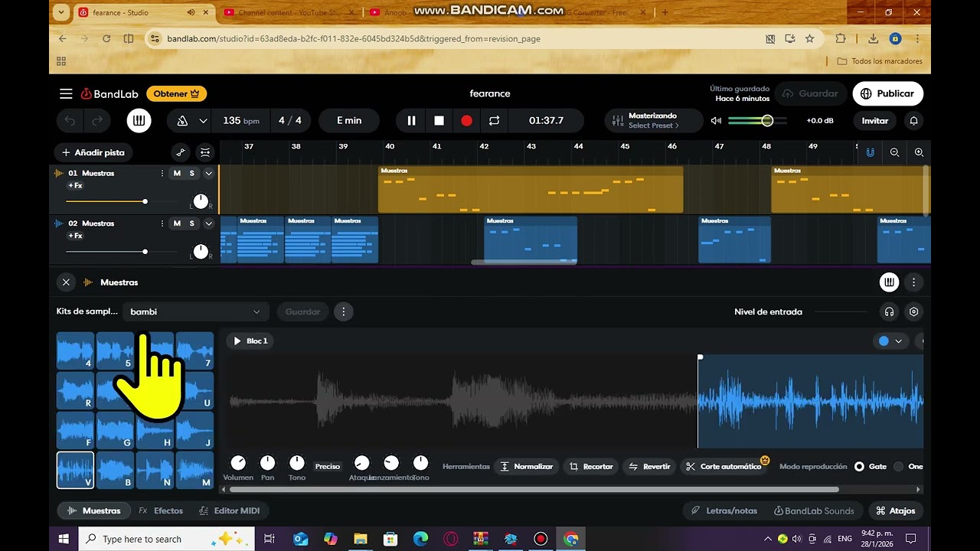Zoom in the timeline
The image size is (980, 551).
(x=919, y=152)
